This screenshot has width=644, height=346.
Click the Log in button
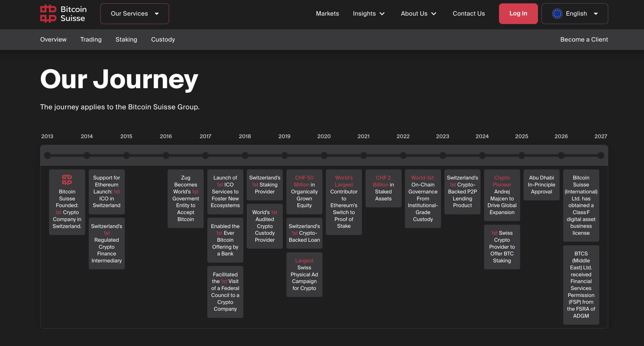(x=518, y=14)
